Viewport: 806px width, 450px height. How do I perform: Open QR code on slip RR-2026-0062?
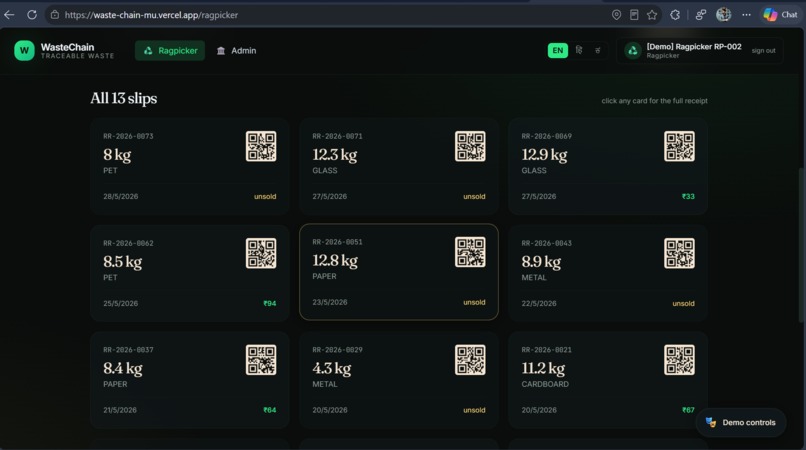261,253
